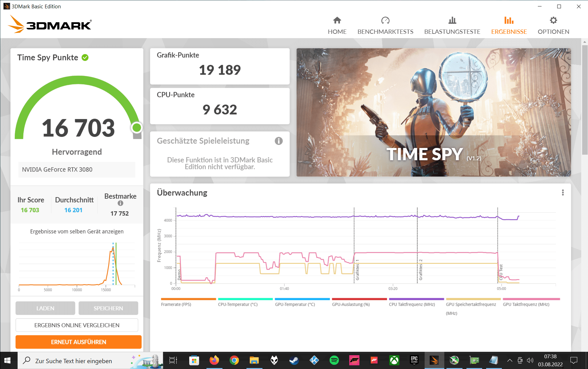Click the taskbar clock and date
588x369 pixels.
pos(550,360)
